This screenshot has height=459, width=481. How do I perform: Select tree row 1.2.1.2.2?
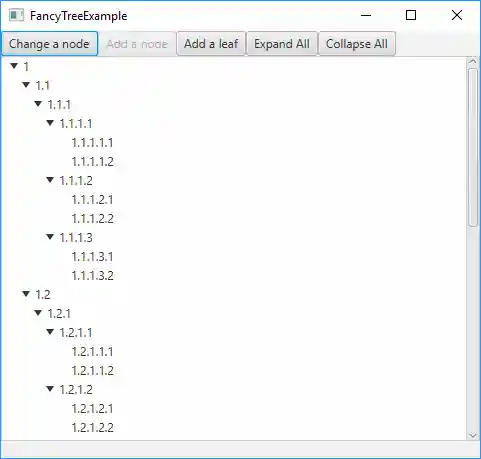[x=234, y=428]
